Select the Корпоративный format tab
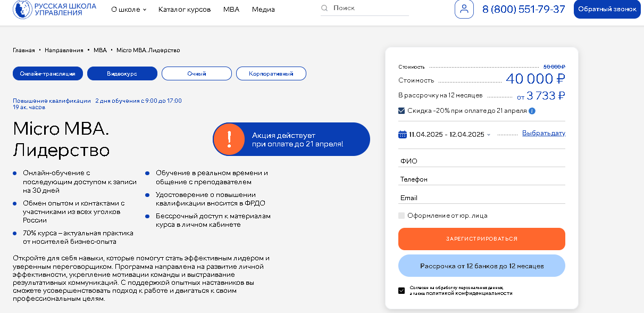 click(x=271, y=73)
